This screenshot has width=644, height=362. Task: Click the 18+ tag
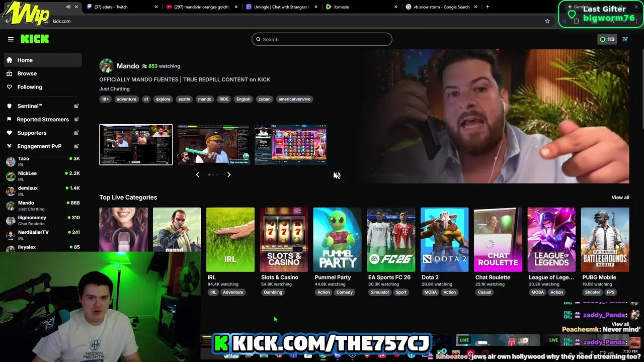105,99
